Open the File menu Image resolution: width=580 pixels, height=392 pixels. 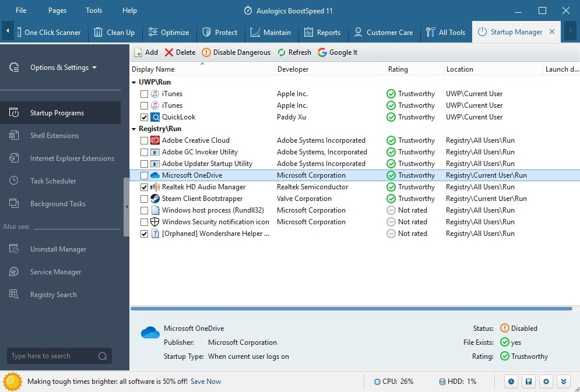[x=21, y=10]
